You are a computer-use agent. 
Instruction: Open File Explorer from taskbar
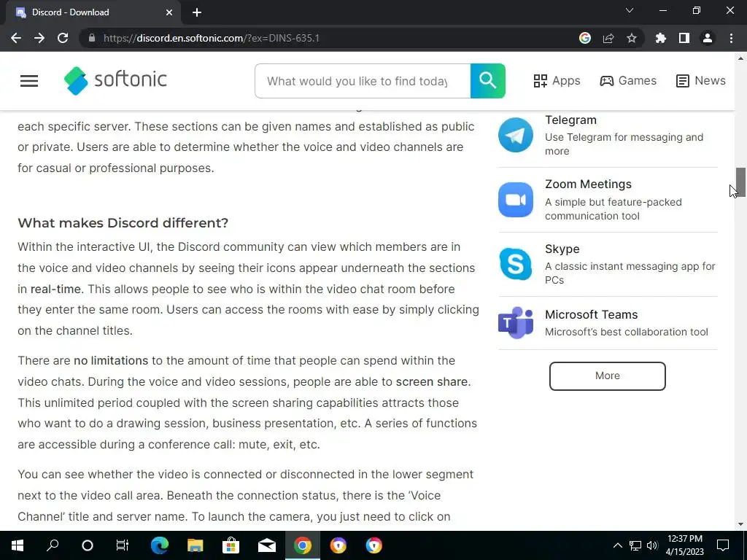click(196, 545)
